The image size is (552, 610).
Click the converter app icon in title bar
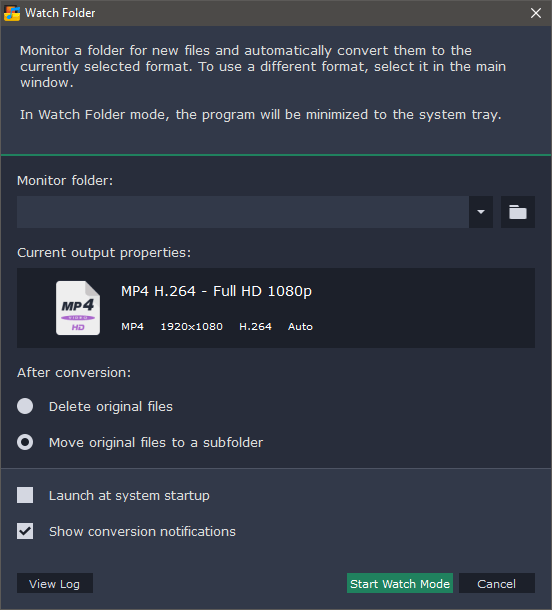pos(12,13)
